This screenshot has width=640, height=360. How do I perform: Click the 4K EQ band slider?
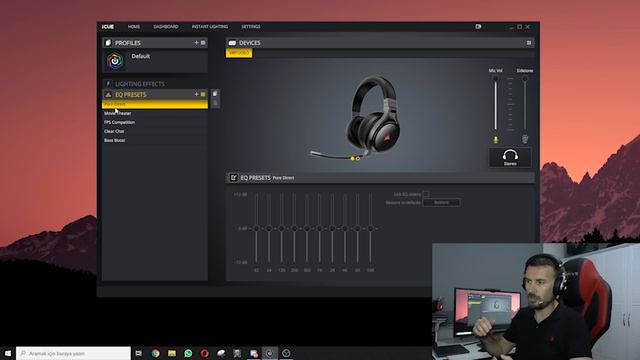(x=345, y=228)
